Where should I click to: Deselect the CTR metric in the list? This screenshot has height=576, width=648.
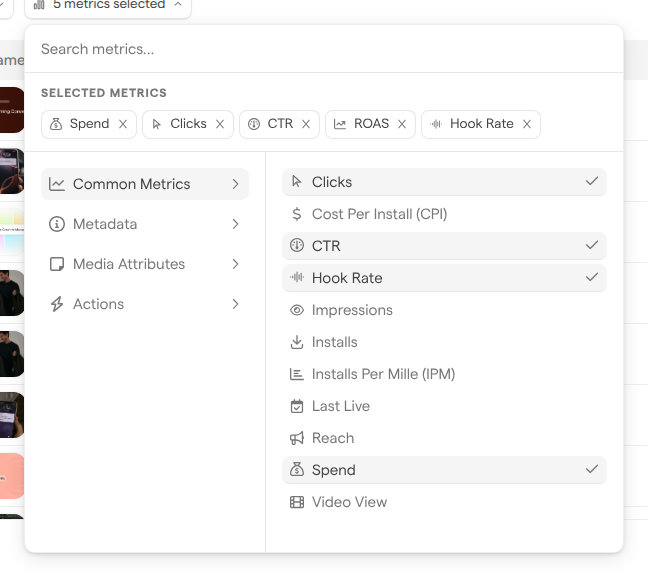coord(444,246)
